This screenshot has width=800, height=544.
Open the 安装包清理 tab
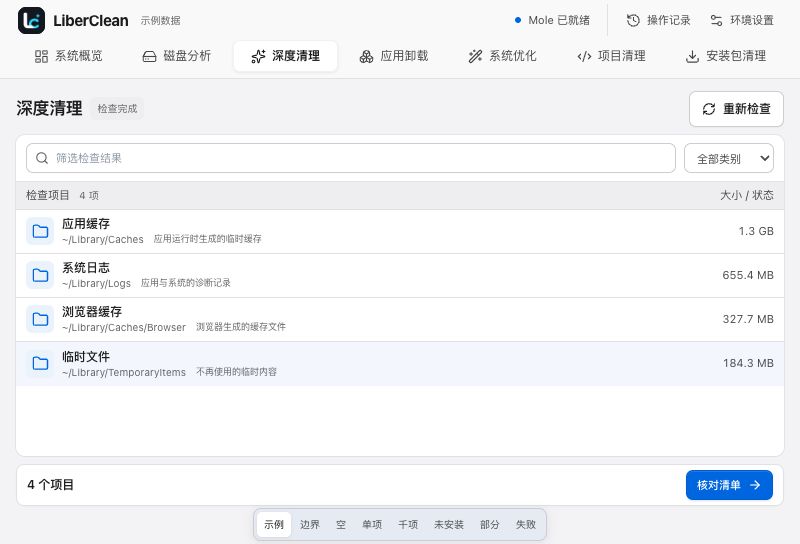(x=727, y=56)
